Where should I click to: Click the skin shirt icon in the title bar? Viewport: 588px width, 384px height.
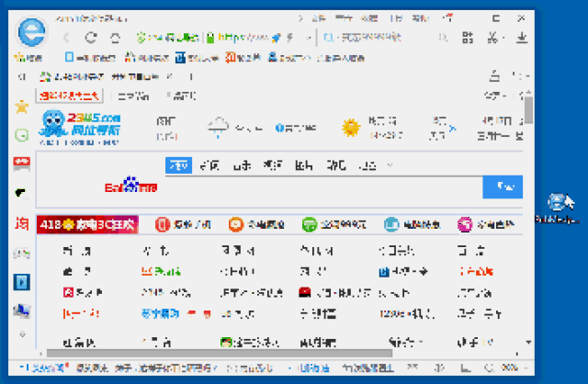(x=447, y=17)
